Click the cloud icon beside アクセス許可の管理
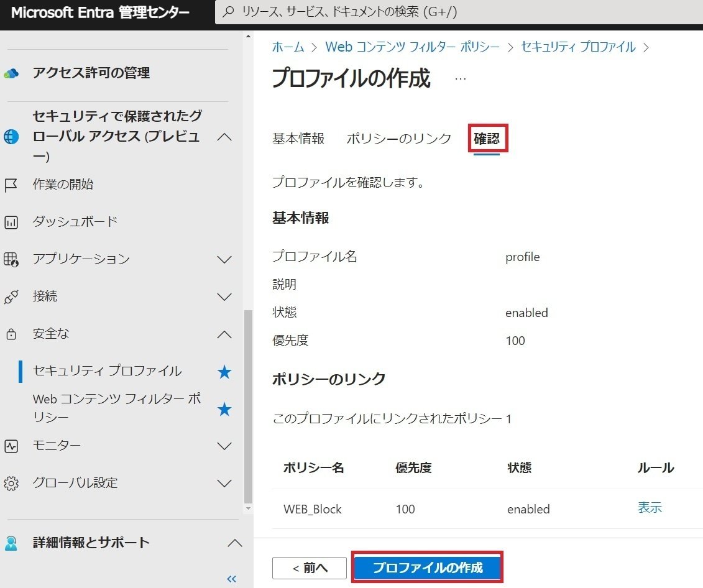703x588 pixels. click(x=11, y=73)
